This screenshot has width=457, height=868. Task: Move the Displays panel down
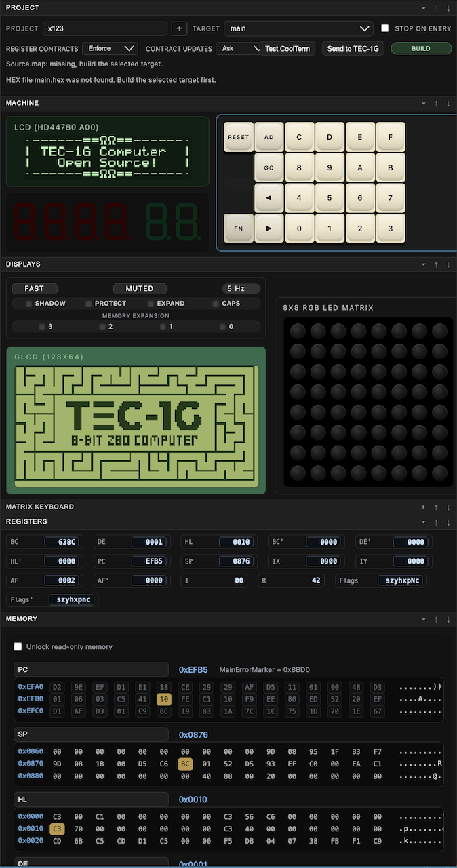[x=448, y=264]
